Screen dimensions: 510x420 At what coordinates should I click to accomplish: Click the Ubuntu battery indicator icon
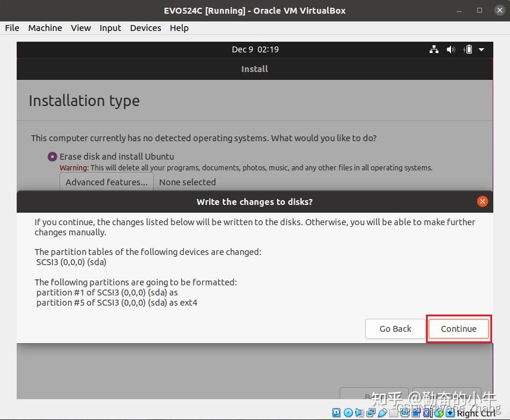pyautogui.click(x=468, y=49)
